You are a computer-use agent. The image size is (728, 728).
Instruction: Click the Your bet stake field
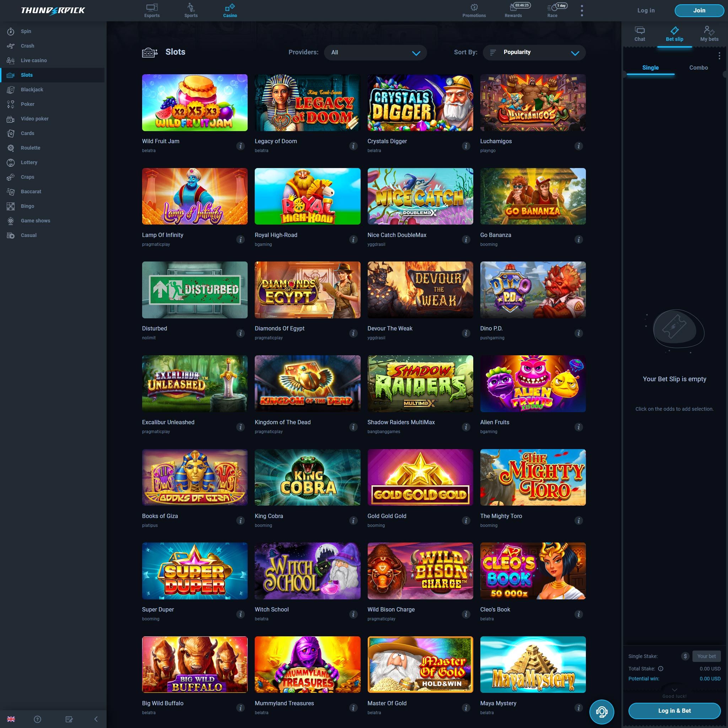(x=707, y=656)
